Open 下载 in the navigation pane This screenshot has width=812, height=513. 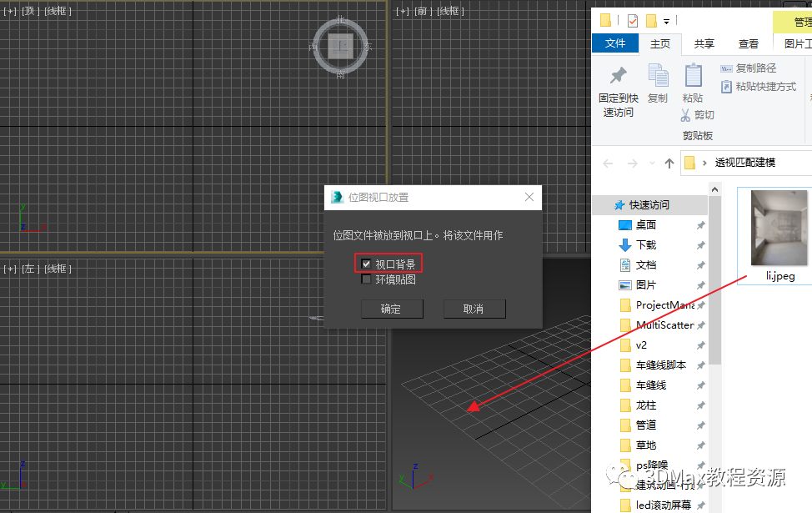(646, 244)
